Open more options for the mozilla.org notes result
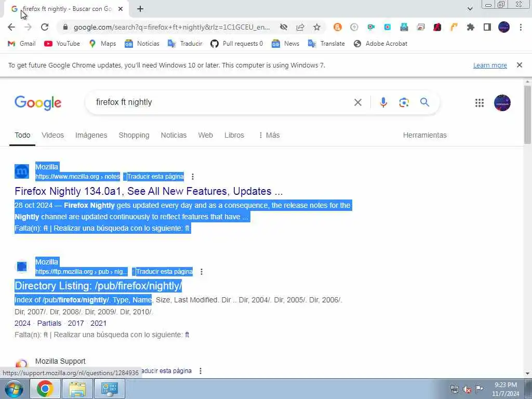The height and width of the screenshot is (399, 532). point(193,177)
